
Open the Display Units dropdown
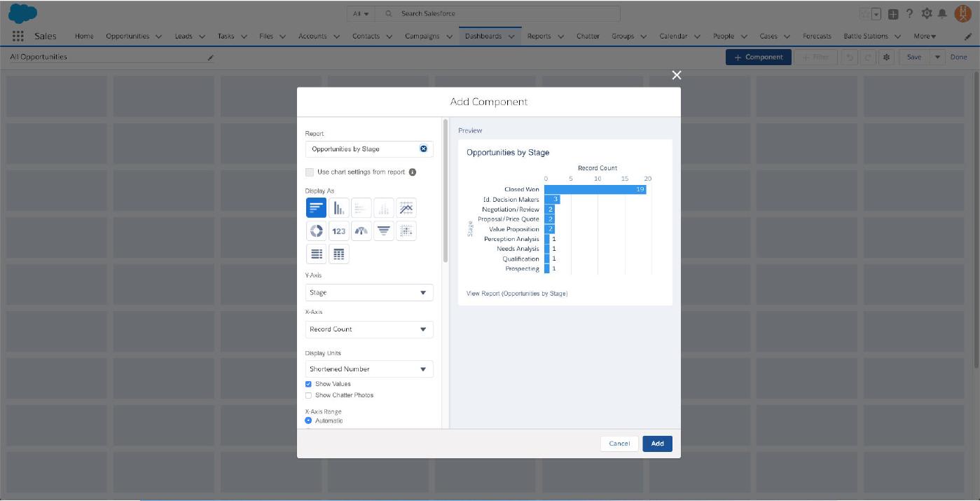(x=369, y=369)
